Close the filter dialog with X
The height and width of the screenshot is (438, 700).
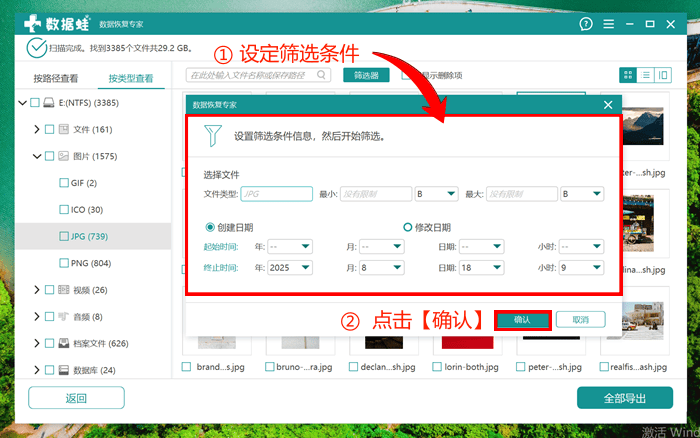click(608, 104)
